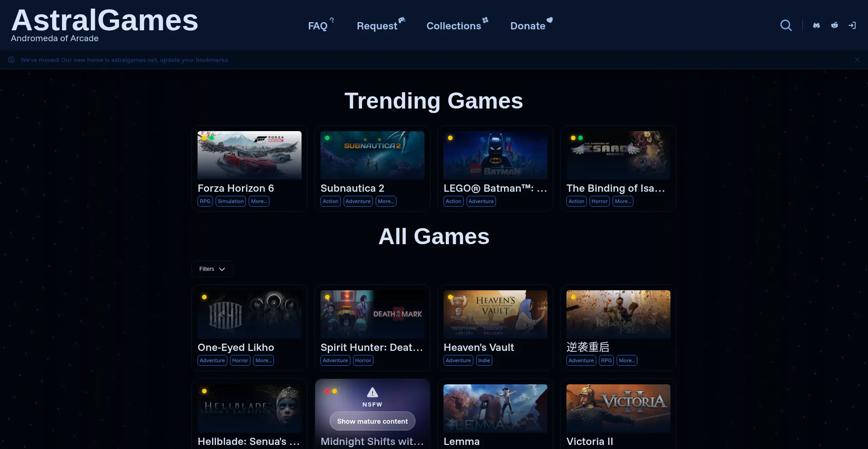Select RPG tag on Forza Horizon 6

point(205,201)
